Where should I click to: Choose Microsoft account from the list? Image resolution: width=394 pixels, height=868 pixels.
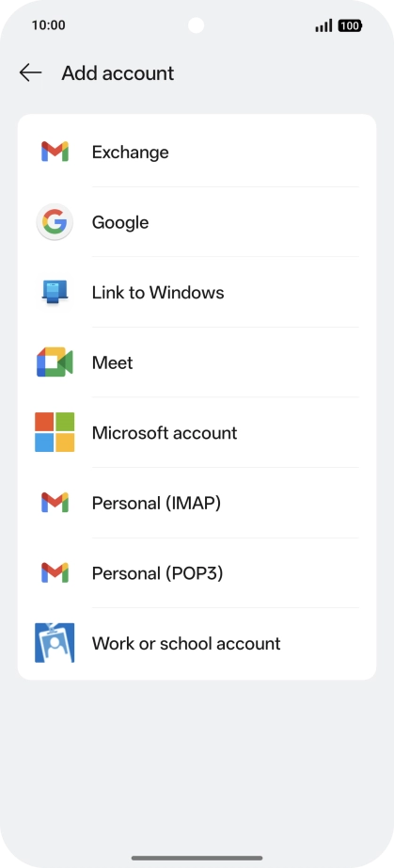click(197, 432)
